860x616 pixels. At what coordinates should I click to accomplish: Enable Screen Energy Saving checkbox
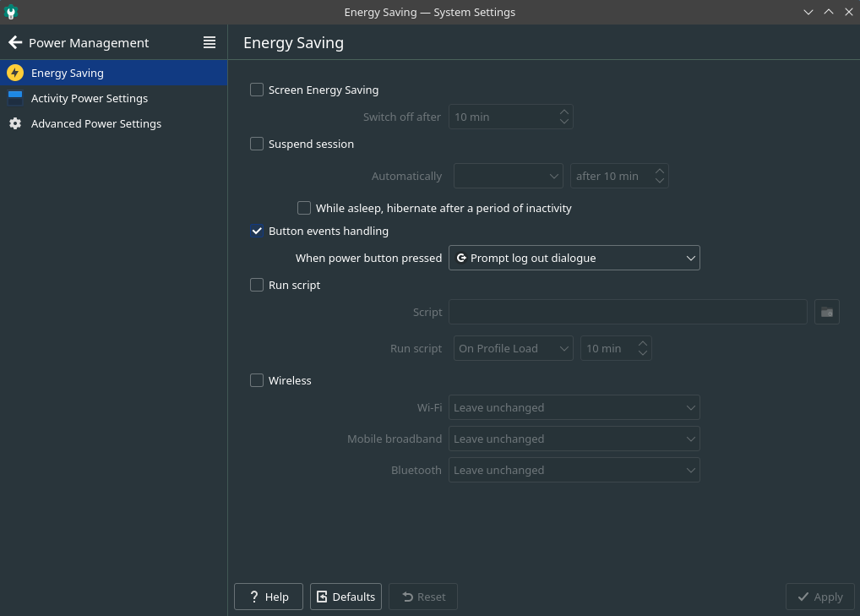(257, 90)
